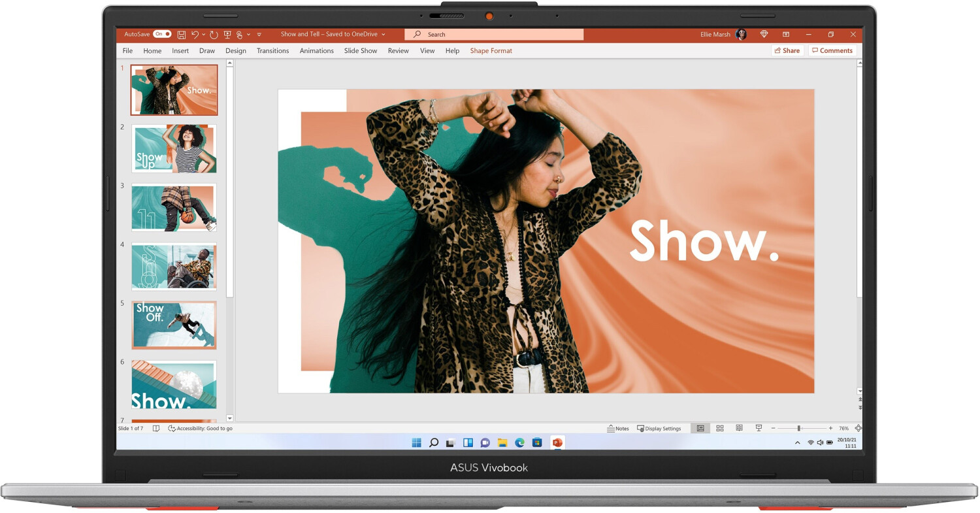
Task: Click the zoom slider handle
Action: (x=798, y=429)
